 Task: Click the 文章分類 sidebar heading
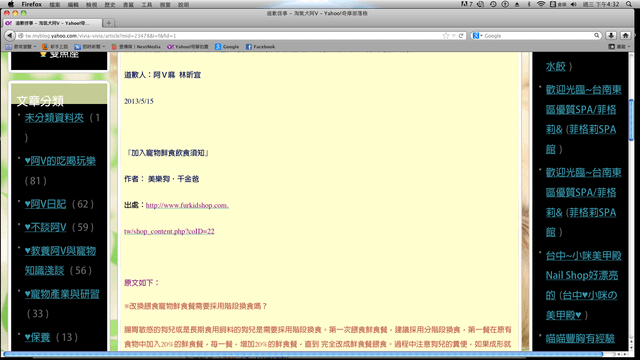(x=40, y=100)
